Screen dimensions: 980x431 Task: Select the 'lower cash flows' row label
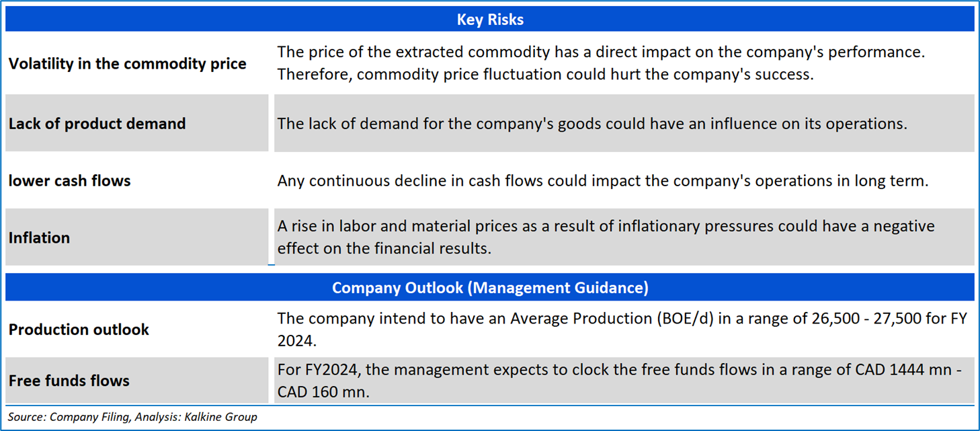point(69,181)
